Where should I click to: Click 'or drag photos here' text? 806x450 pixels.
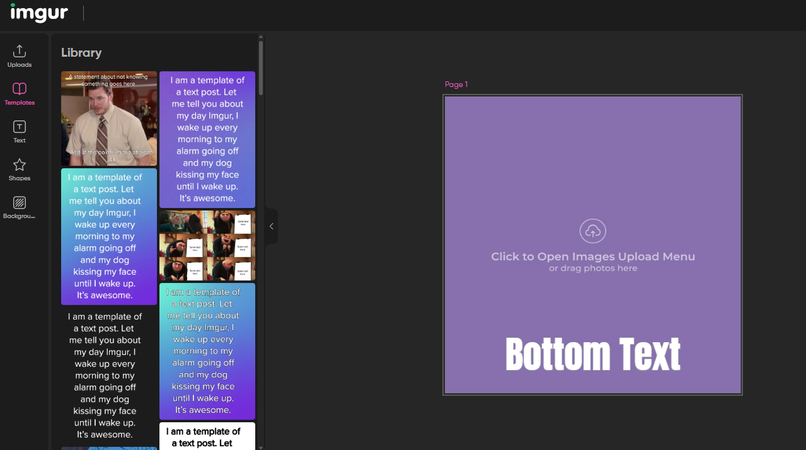coord(593,268)
